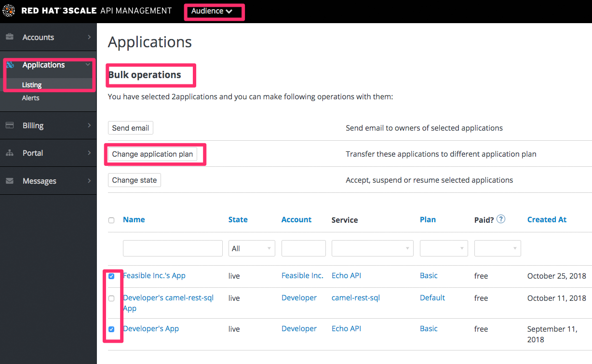This screenshot has width=592, height=364.
Task: Click the Portal sitemap icon
Action: (9, 153)
